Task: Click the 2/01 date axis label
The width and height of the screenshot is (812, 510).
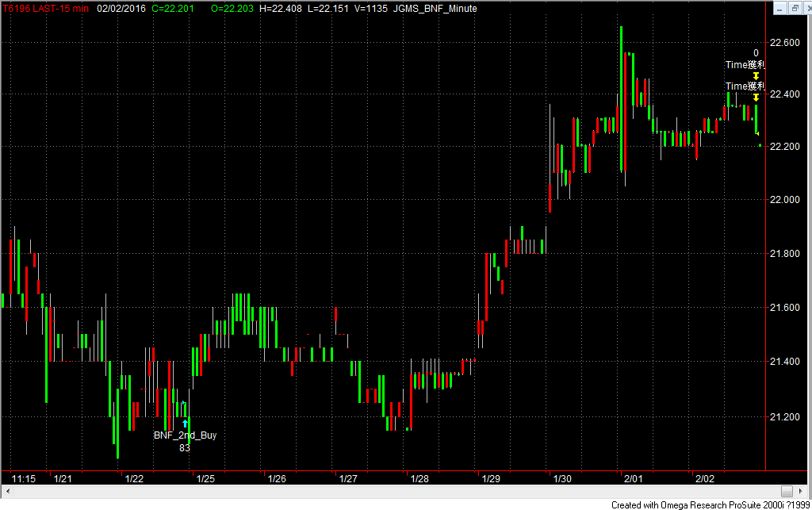Action: (x=633, y=479)
